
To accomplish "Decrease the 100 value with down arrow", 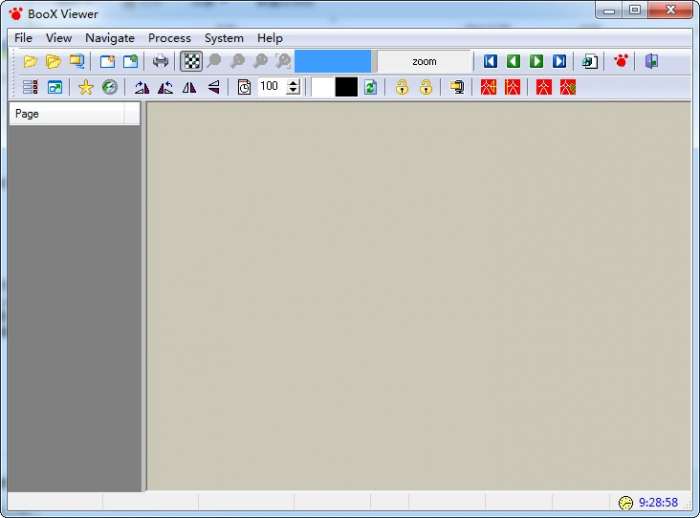I will click(293, 91).
